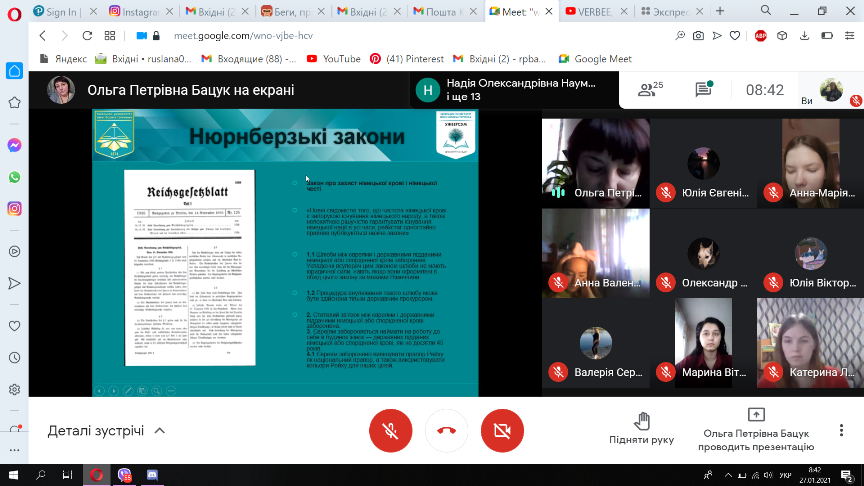Click the Надія Олександрівна Наум... participants banner
864x486 pixels.
coord(515,89)
